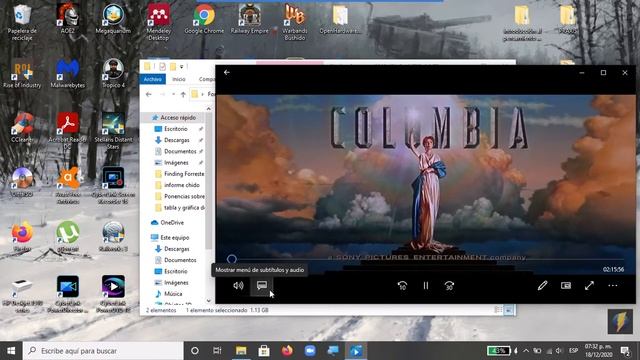Skip back 10 seconds
640x360 pixels.
pos(402,286)
